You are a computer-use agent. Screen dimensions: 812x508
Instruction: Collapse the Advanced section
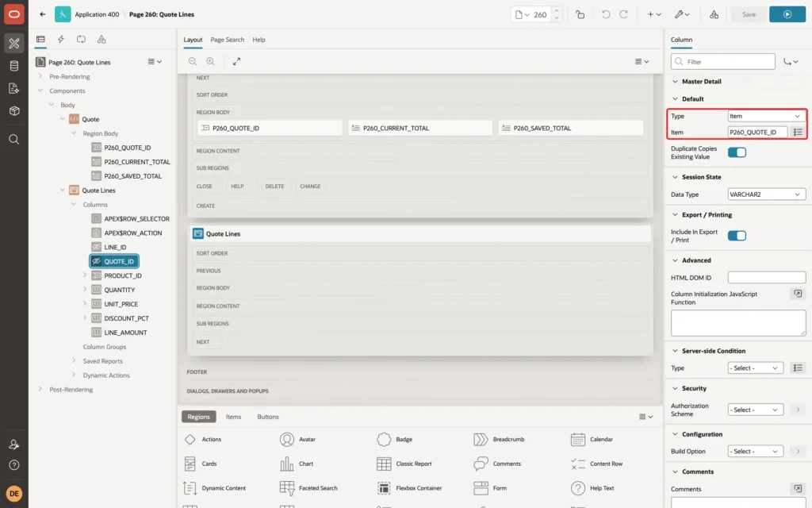(675, 260)
